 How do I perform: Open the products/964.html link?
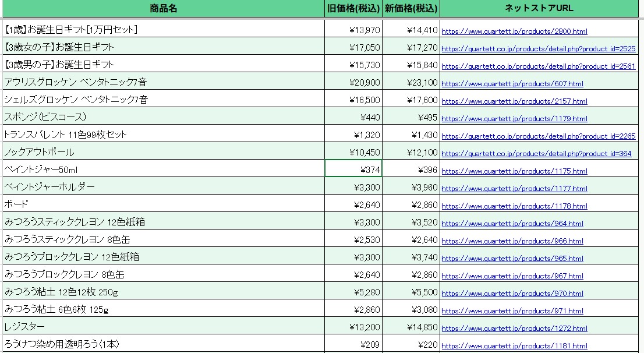(x=512, y=224)
